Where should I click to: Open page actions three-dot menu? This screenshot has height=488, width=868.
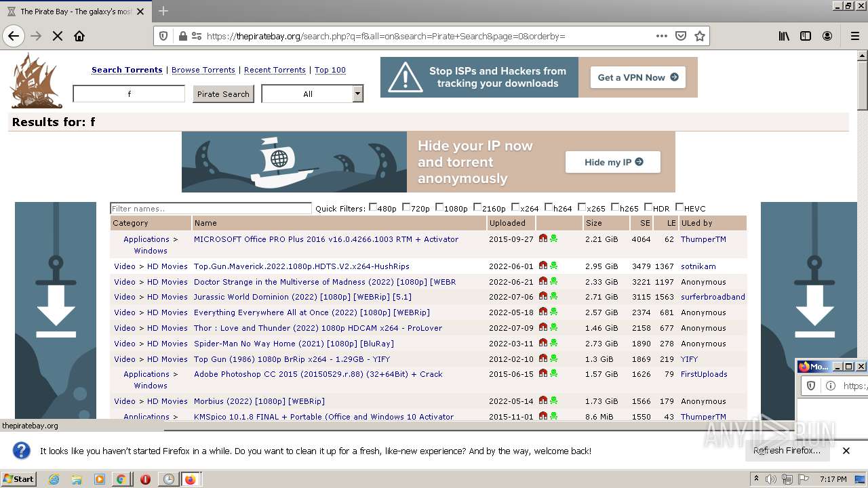click(x=662, y=36)
